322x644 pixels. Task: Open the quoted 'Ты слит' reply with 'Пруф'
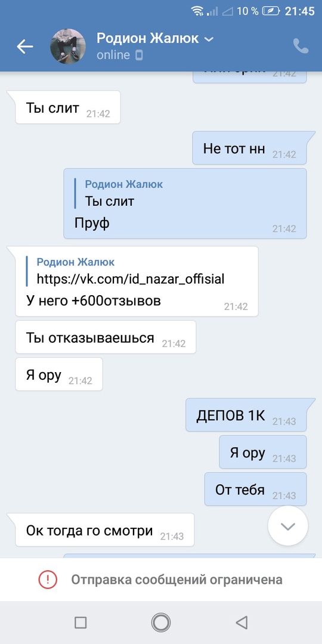[185, 203]
